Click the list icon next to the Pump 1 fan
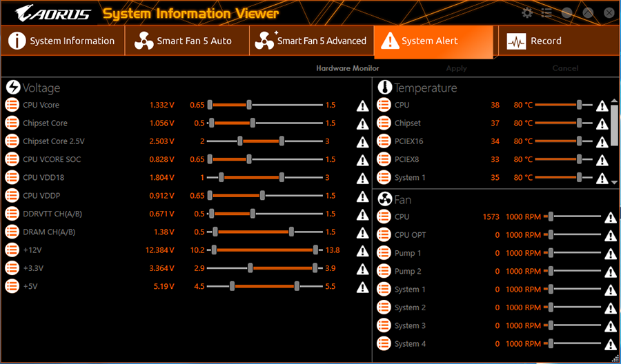 (x=384, y=253)
